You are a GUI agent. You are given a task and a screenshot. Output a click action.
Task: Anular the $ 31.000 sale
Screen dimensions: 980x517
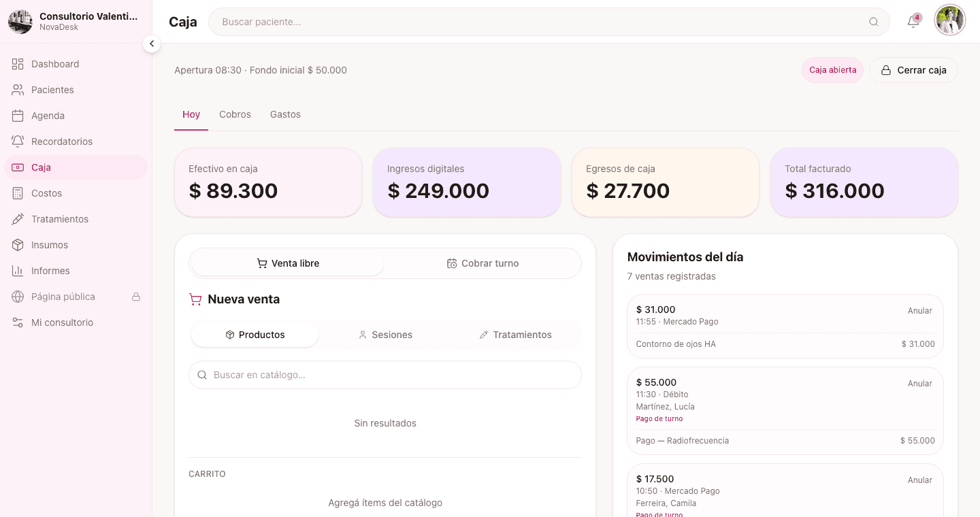(919, 311)
